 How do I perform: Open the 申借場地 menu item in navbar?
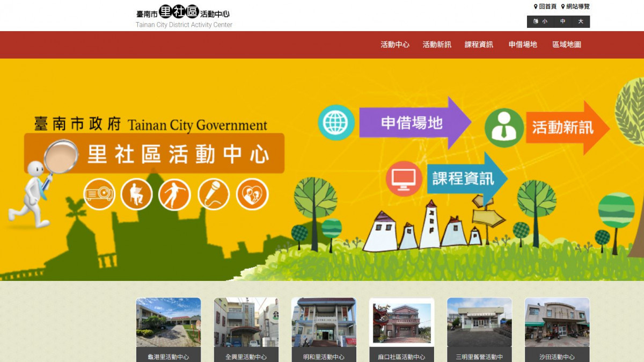click(523, 45)
